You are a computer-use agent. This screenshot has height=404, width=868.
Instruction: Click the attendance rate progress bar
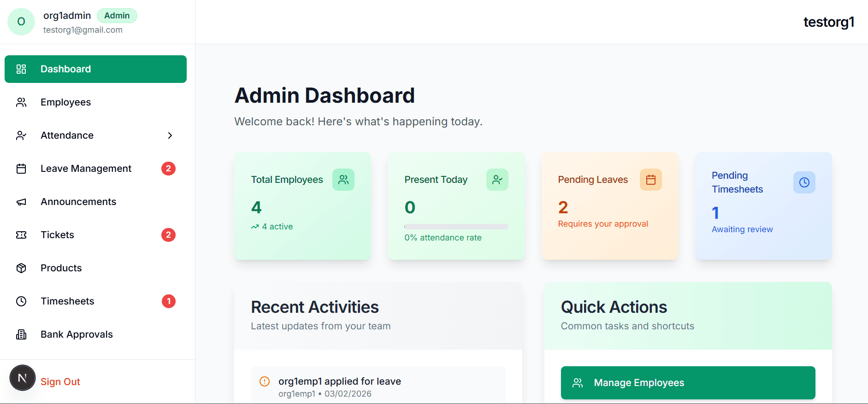tap(456, 227)
